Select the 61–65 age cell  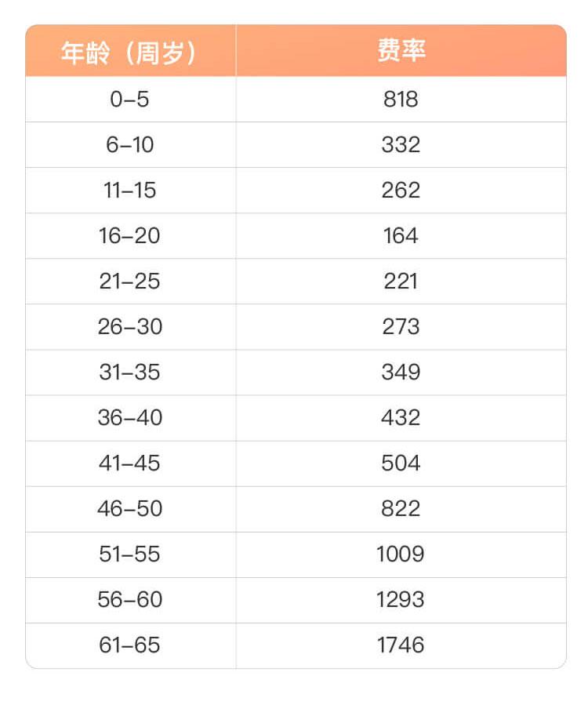pos(129,645)
